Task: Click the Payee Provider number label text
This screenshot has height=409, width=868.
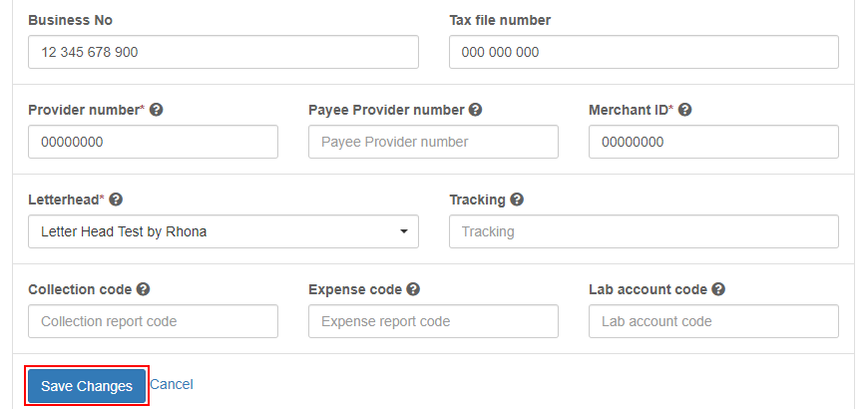Action: [x=386, y=110]
